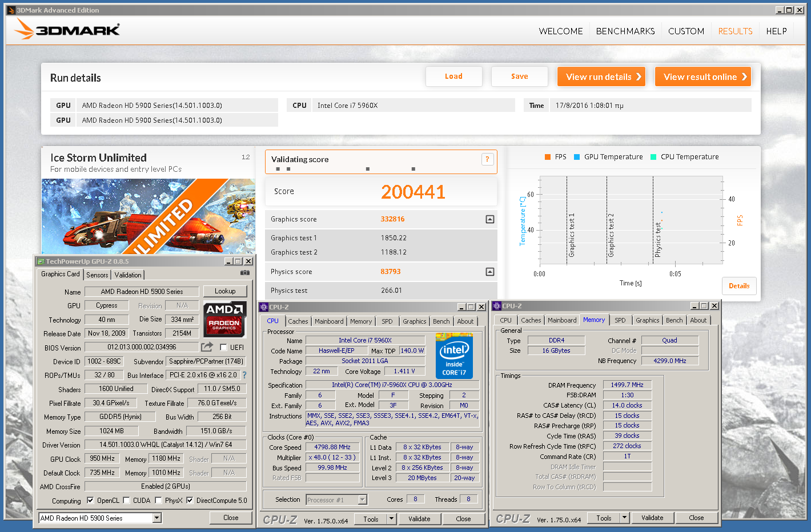Image resolution: width=811 pixels, height=532 pixels.
Task: Click the 3DMark title bar app icon
Action: tap(11, 10)
